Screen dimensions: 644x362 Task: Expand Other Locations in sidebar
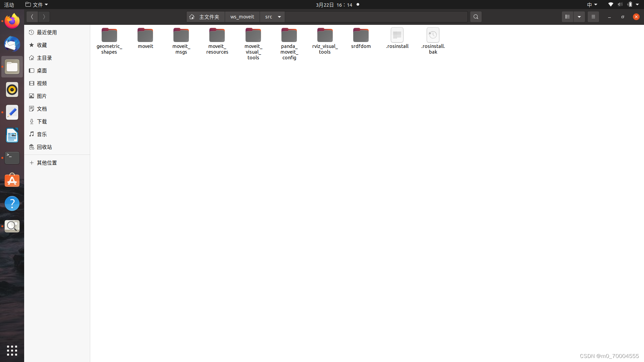click(x=47, y=163)
